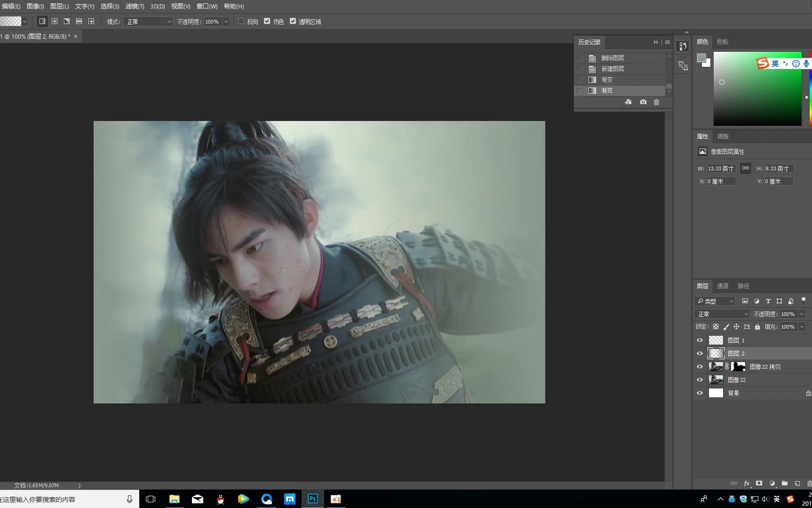Delete current history state with trash icon

point(657,102)
